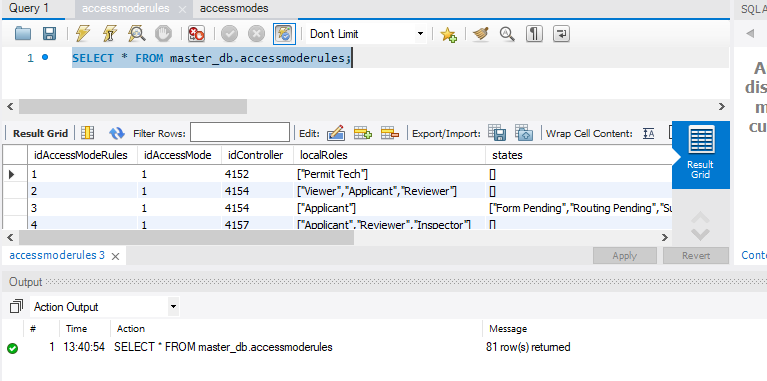Click the breakpoint dot beside line 1
The image size is (767, 381).
(45, 57)
